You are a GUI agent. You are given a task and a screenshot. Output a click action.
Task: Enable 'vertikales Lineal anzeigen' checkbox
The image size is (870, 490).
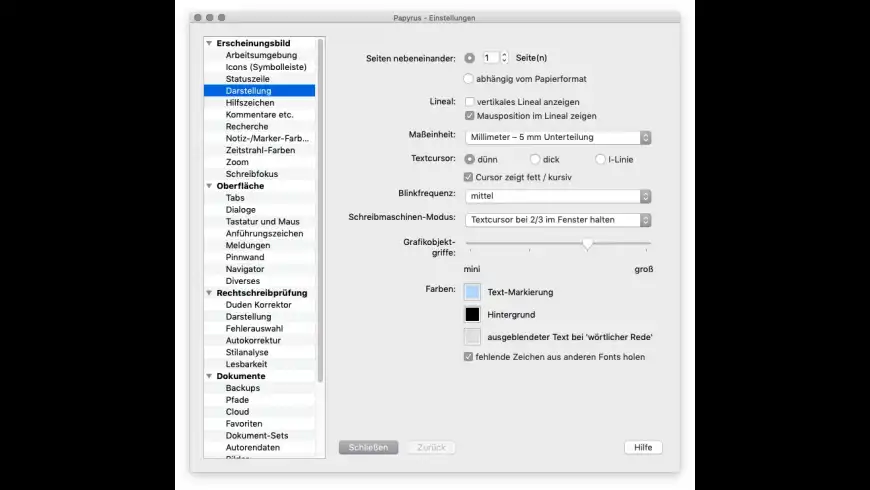click(x=469, y=102)
